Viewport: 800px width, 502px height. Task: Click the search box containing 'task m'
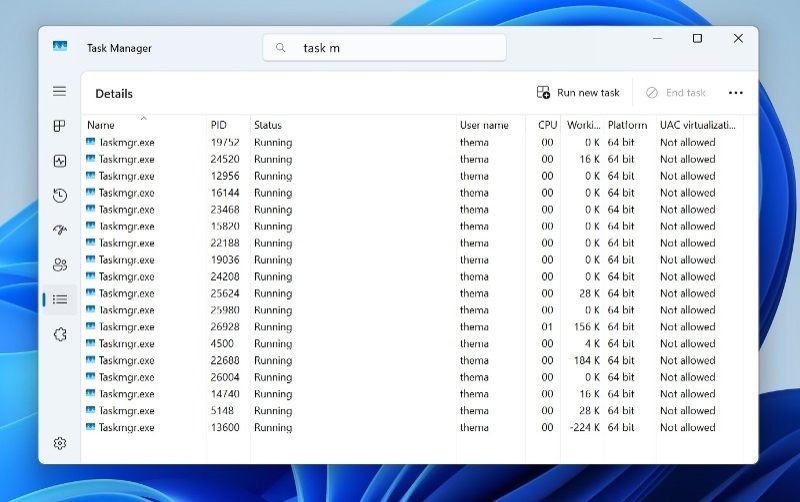click(384, 48)
